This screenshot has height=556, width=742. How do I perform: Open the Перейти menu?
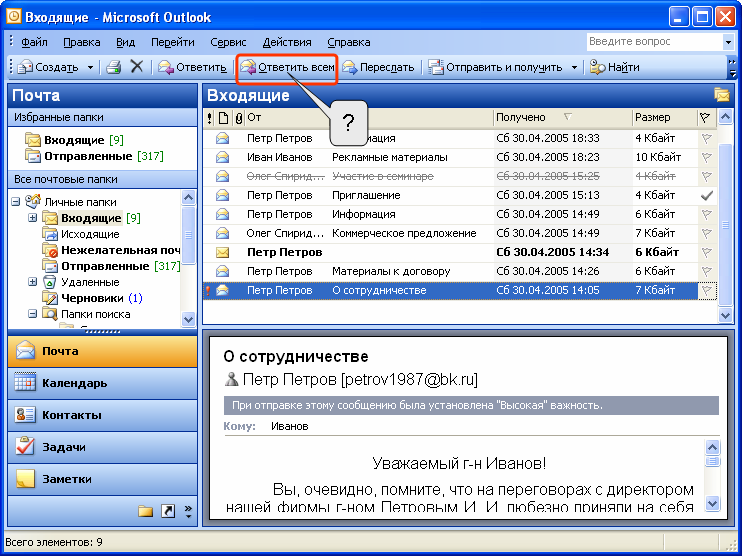[172, 42]
